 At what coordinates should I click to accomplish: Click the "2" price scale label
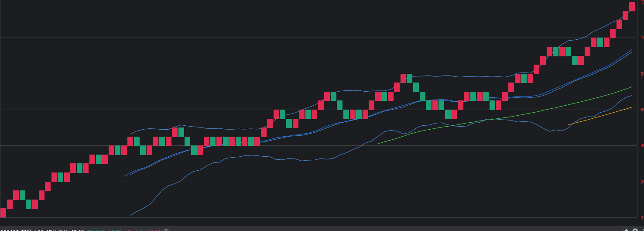pos(641,182)
